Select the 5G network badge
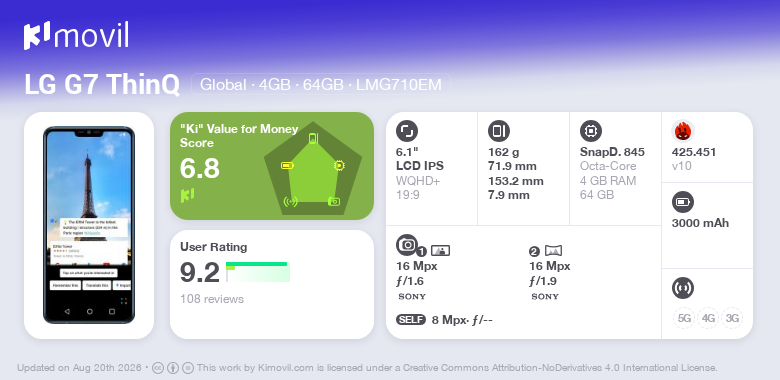Viewport: 780px width, 380px height. coord(684,318)
